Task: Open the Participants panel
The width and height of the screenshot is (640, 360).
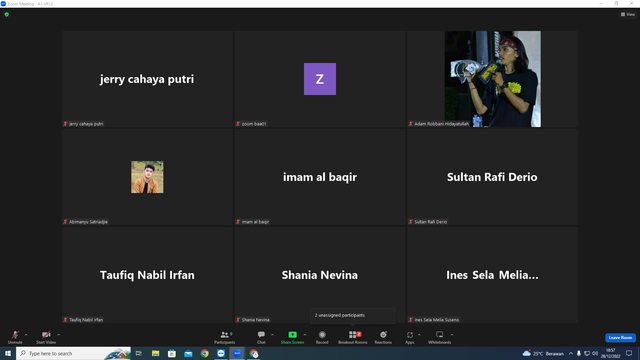Action: (224, 337)
